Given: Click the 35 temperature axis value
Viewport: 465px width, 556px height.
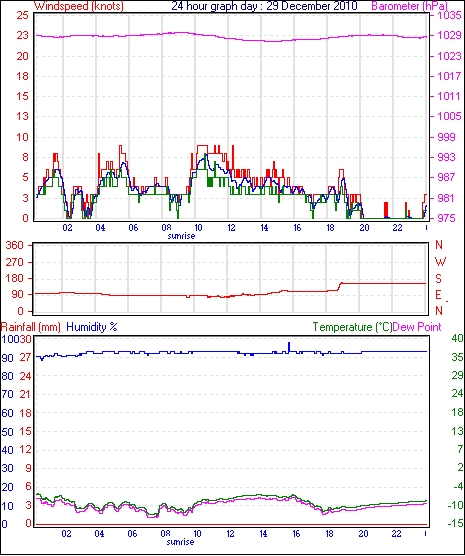Looking at the screenshot, I should tap(457, 357).
